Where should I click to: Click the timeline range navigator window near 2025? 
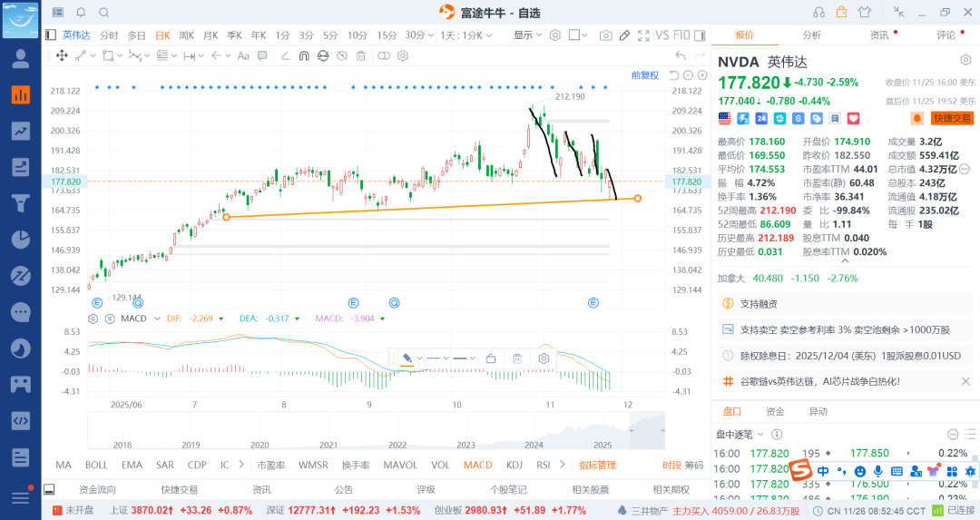coord(647,430)
